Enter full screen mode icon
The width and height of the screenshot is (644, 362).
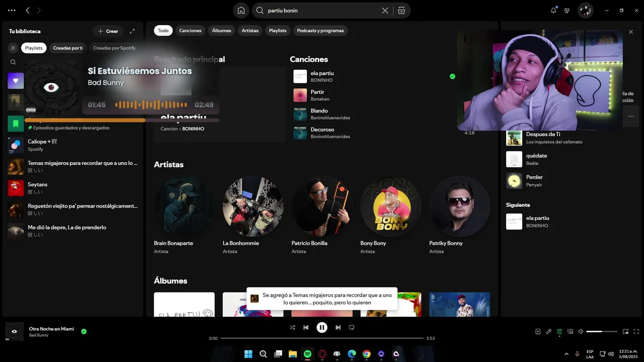pos(636,331)
